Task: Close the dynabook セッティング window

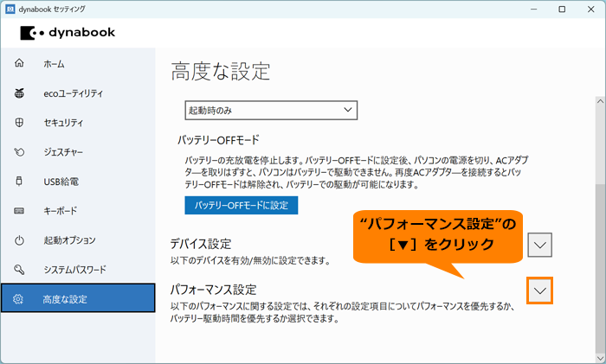Action: point(590,9)
